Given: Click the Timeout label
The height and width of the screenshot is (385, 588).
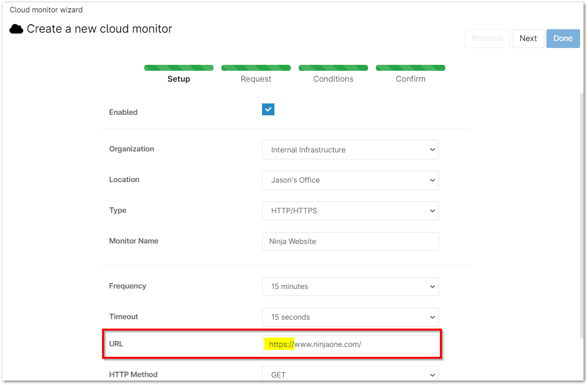Looking at the screenshot, I should [x=124, y=317].
